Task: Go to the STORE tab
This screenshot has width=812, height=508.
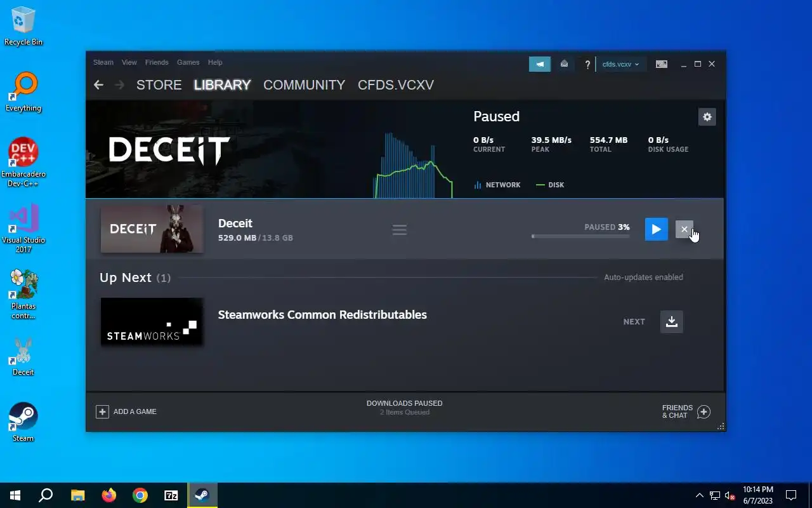Action: click(159, 85)
